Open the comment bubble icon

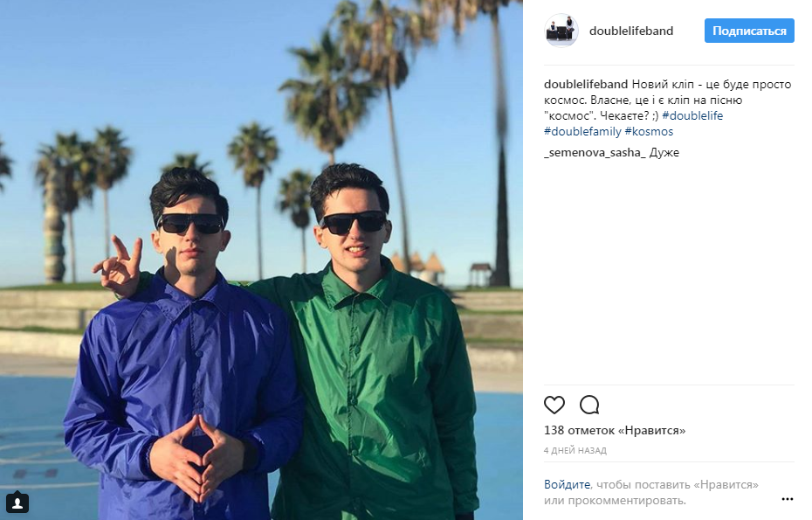coord(589,405)
